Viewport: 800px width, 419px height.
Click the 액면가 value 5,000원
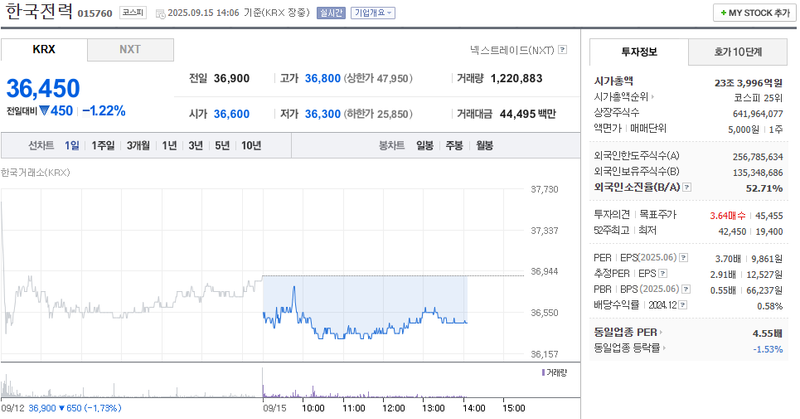[x=743, y=130]
